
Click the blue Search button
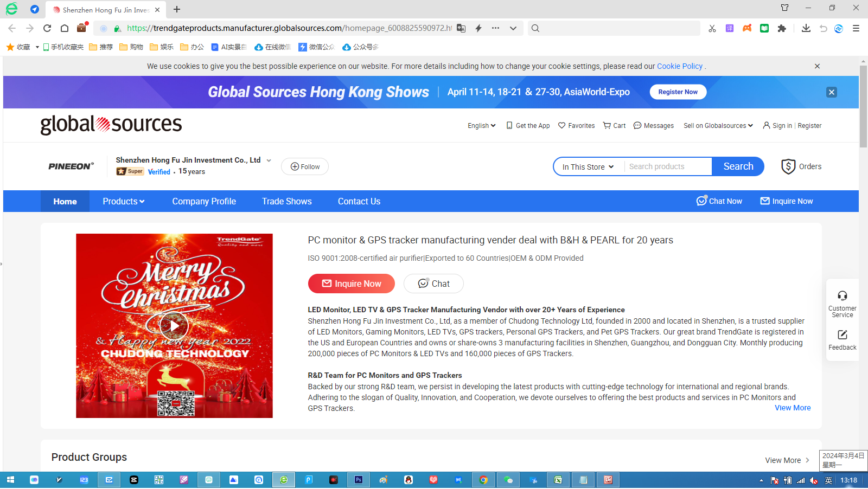coord(738,166)
